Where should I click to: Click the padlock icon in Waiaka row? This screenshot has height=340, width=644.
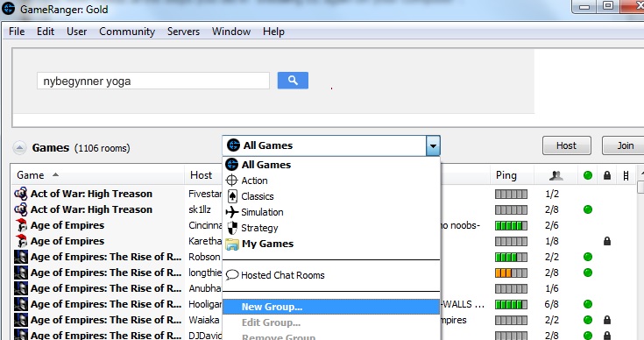click(607, 320)
